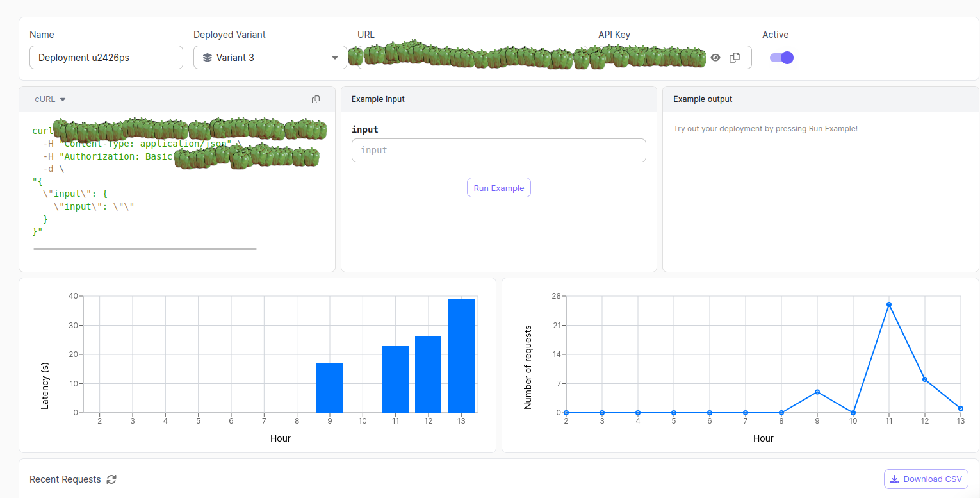
Task: Select the hour 13 latency bar
Action: 461,356
